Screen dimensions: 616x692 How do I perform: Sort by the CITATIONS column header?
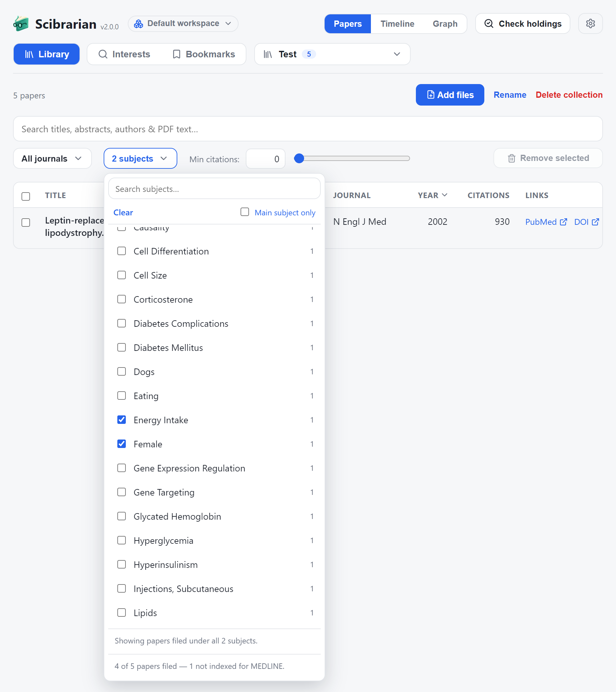point(488,195)
